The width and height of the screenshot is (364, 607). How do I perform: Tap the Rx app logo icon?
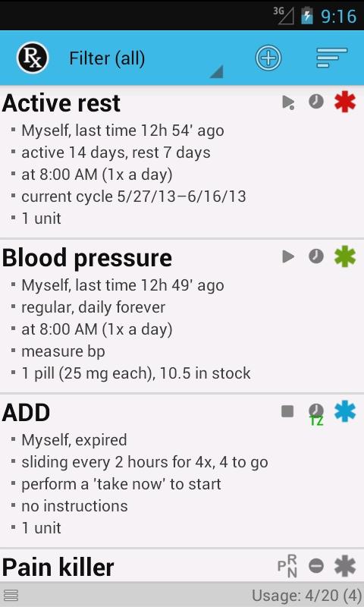33,58
